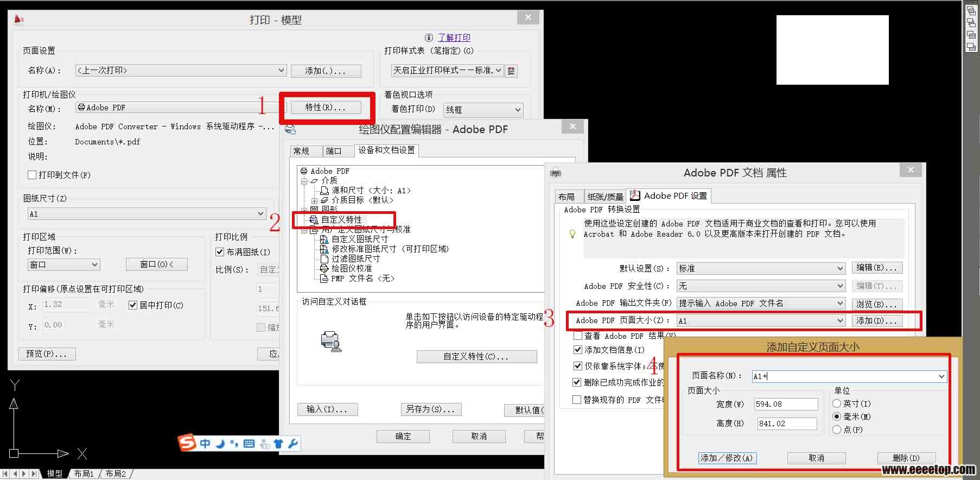Screen dimensions: 980x480
Task: Uncheck the 添加文档信息 checkbox
Action: (577, 350)
